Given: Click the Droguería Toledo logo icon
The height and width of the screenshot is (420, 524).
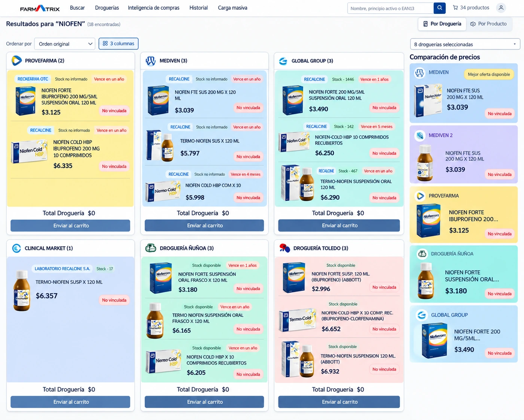Looking at the screenshot, I should (285, 248).
